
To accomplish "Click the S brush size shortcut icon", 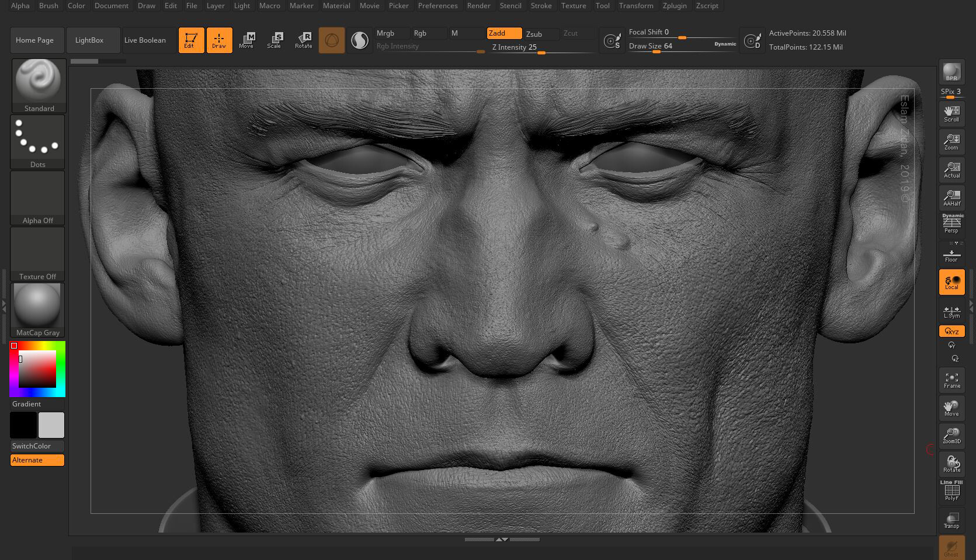I will coord(612,41).
